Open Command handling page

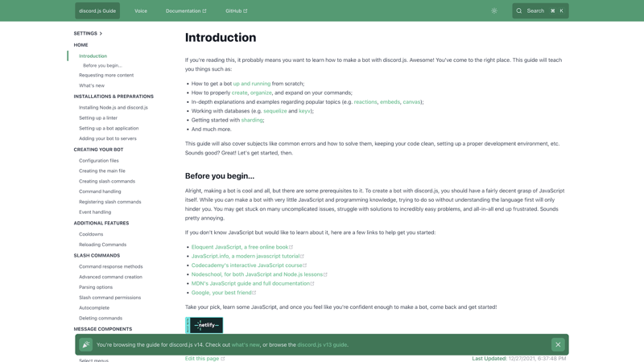(100, 191)
